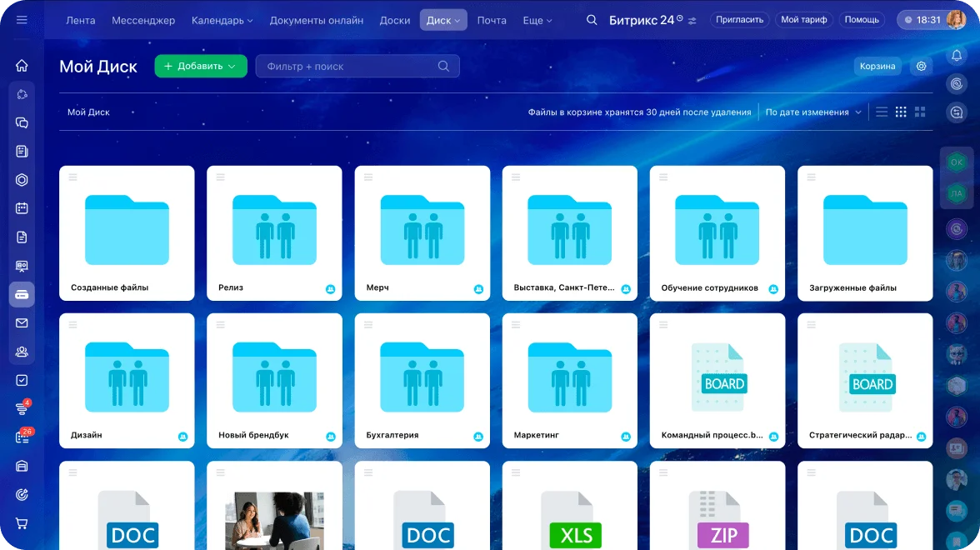Open the Почта tab
The image size is (980, 550).
492,20
